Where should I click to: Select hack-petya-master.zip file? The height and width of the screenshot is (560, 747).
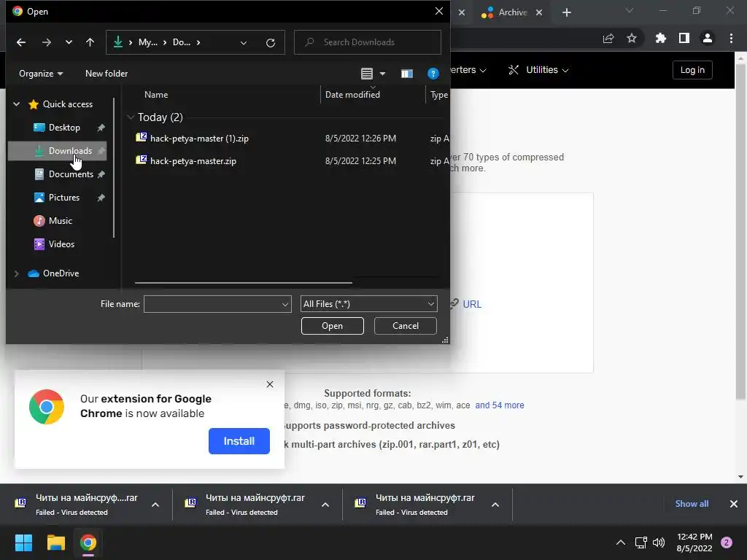[x=193, y=161]
